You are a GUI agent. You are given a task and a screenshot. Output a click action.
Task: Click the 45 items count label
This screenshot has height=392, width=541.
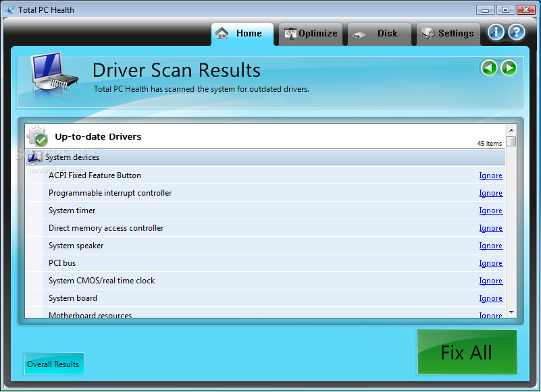[489, 144]
